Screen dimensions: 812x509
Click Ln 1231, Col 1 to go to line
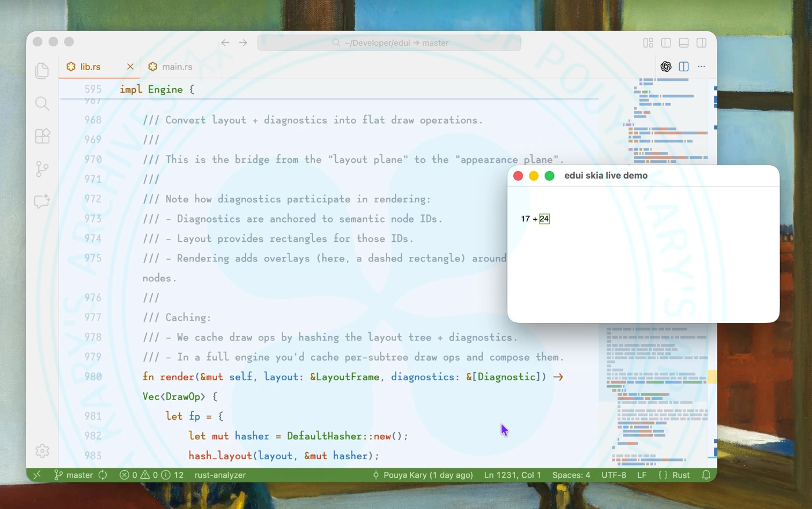512,475
